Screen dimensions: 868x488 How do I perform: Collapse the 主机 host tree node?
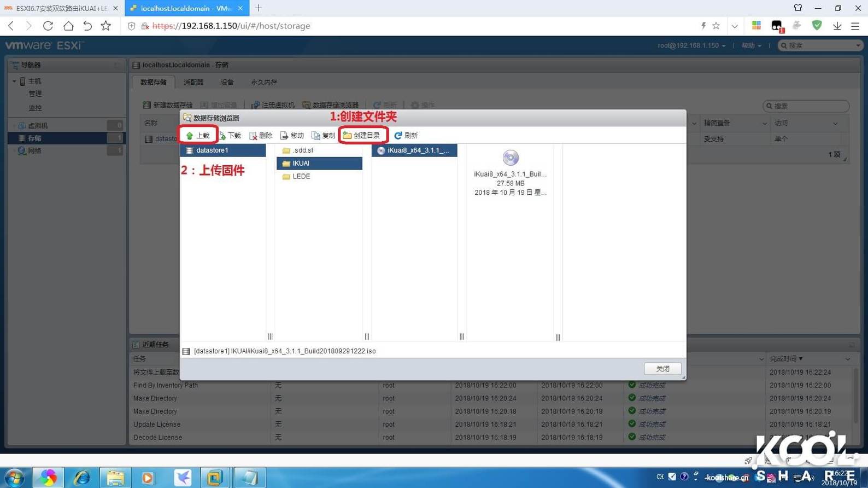click(x=14, y=81)
